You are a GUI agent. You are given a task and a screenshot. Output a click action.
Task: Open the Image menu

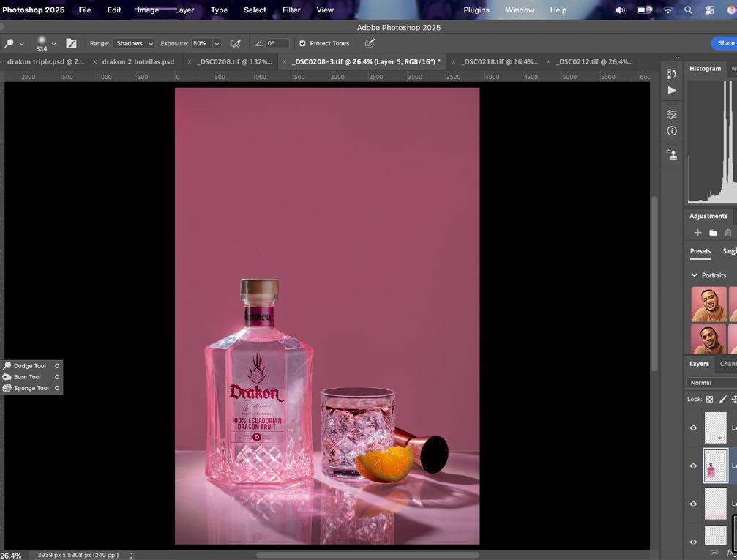click(148, 10)
